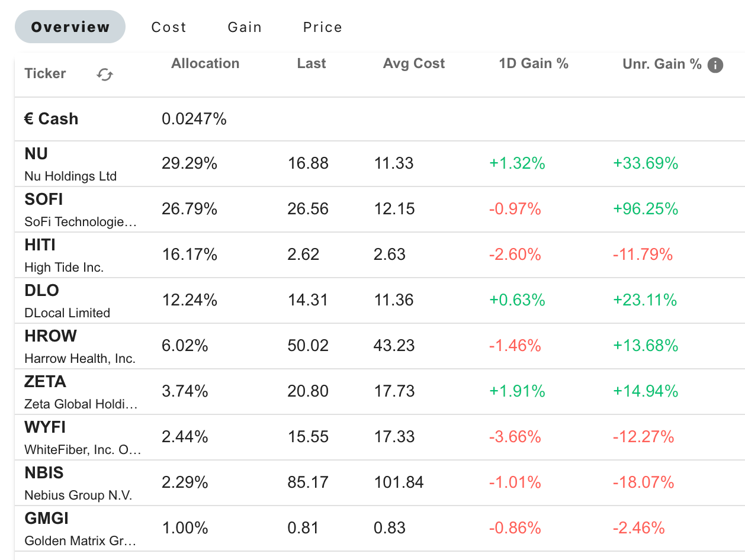The height and width of the screenshot is (560, 745).
Task: Sort by the Unr. Gain % column
Action: tap(661, 63)
